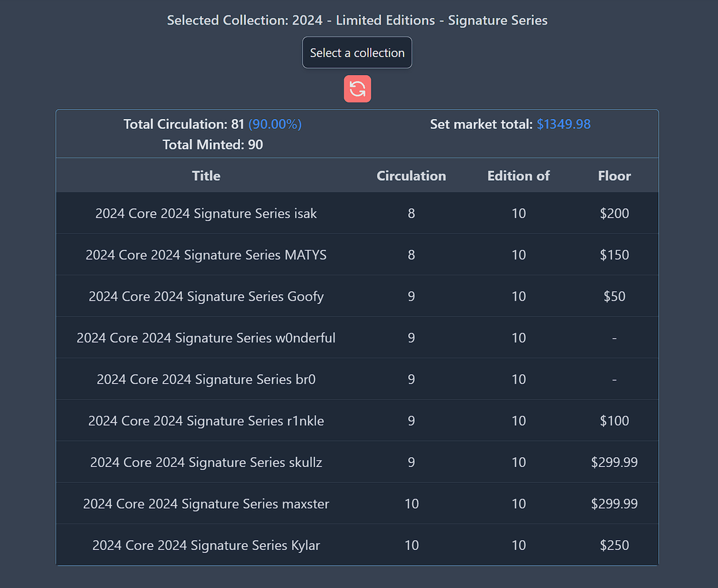
Task: Open the Signature Series Kylar entry
Action: click(206, 545)
